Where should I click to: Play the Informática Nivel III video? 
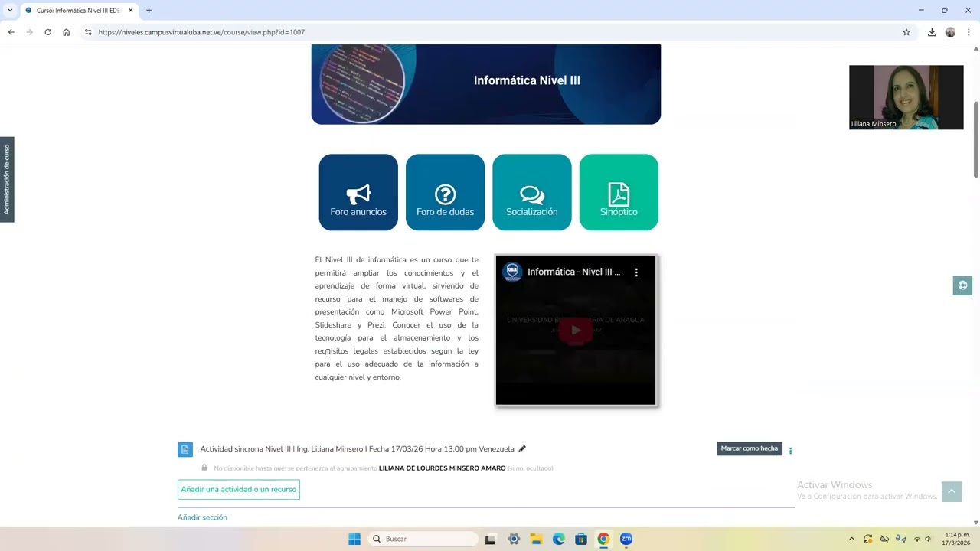[x=576, y=330]
